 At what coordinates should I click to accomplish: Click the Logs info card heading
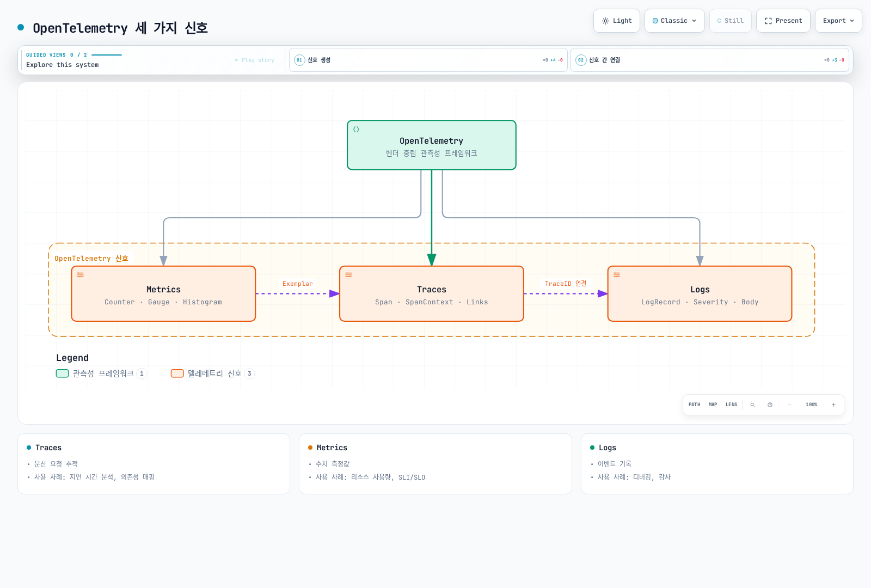tap(608, 448)
